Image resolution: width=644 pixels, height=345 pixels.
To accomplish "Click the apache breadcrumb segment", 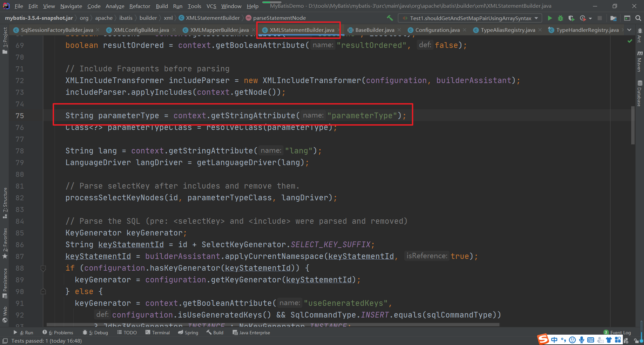I will point(104,18).
